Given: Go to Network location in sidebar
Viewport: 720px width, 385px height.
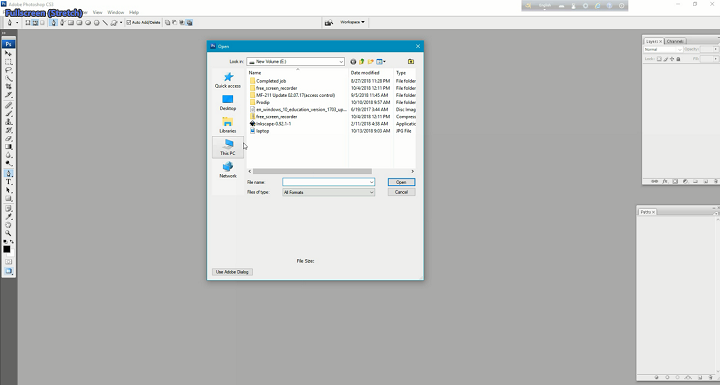Looking at the screenshot, I should [228, 170].
